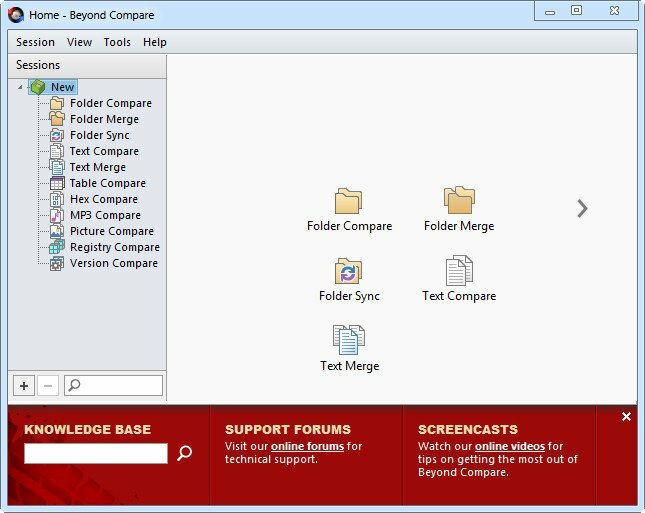
Task: Focus the Knowledge Base search field
Action: point(96,453)
